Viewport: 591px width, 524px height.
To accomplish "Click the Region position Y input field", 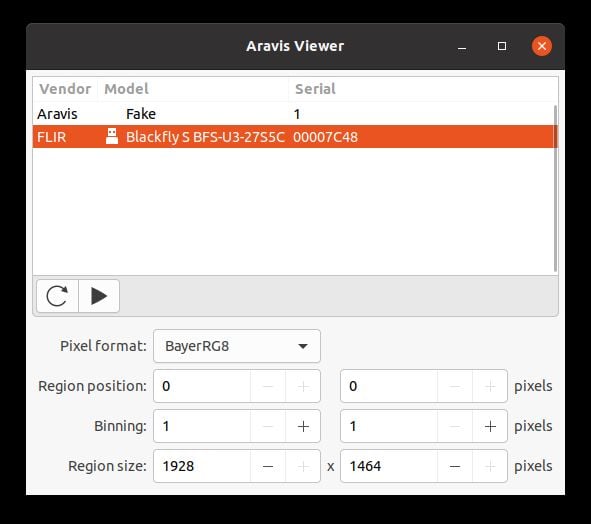I will [x=389, y=386].
